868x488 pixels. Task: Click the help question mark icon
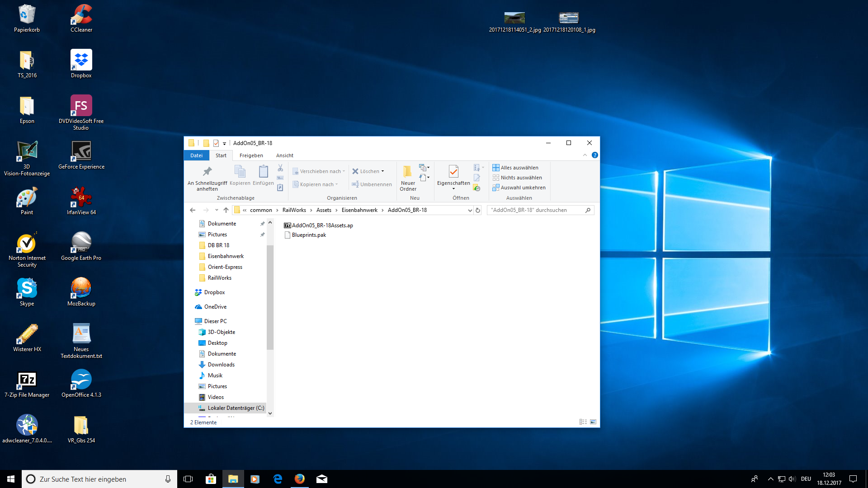click(x=595, y=155)
